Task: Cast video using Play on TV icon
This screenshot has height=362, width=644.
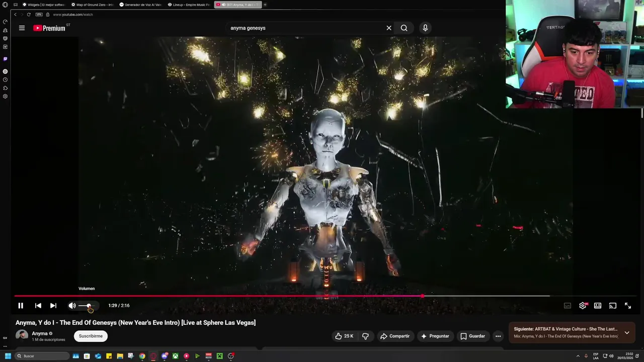Action: point(613,306)
